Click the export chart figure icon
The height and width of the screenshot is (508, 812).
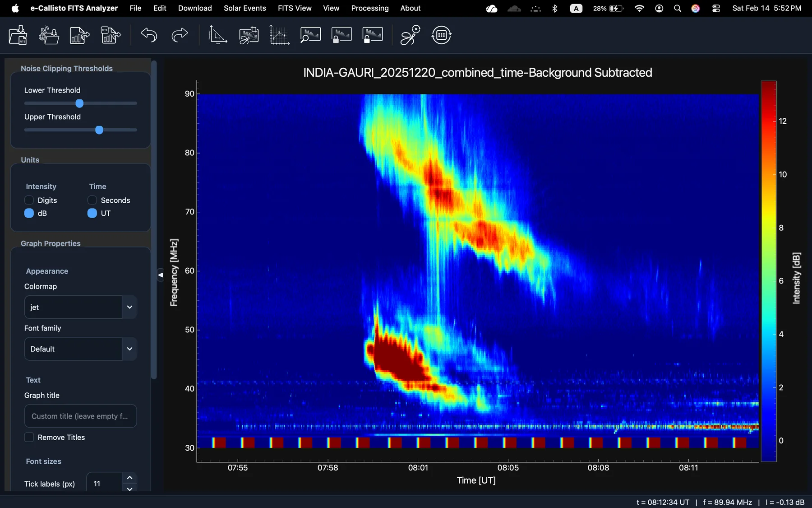point(80,35)
